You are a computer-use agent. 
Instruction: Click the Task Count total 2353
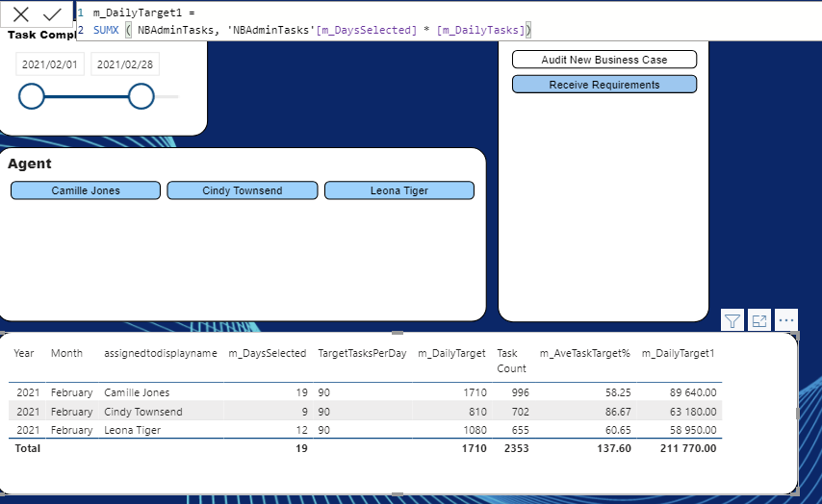coord(516,448)
